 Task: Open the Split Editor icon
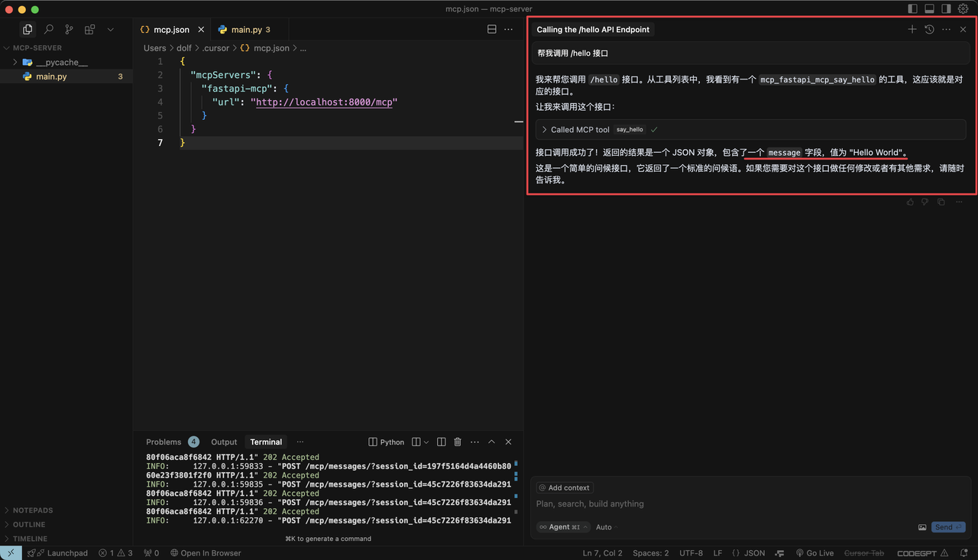click(x=491, y=28)
